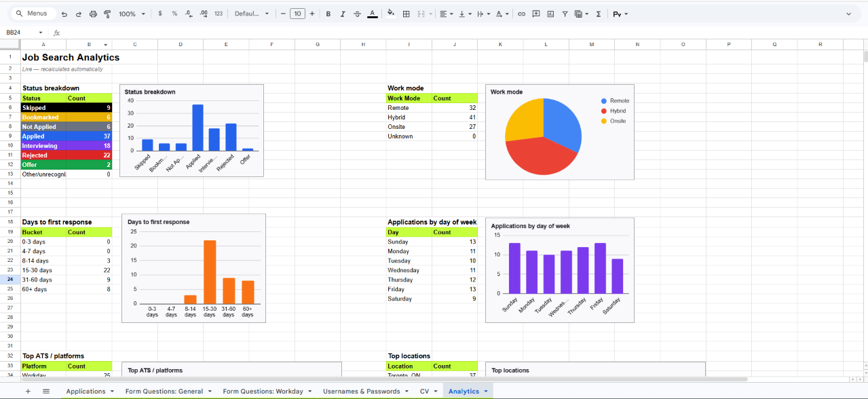Click the fx formula icon
This screenshot has height=399, width=868.
[56, 33]
